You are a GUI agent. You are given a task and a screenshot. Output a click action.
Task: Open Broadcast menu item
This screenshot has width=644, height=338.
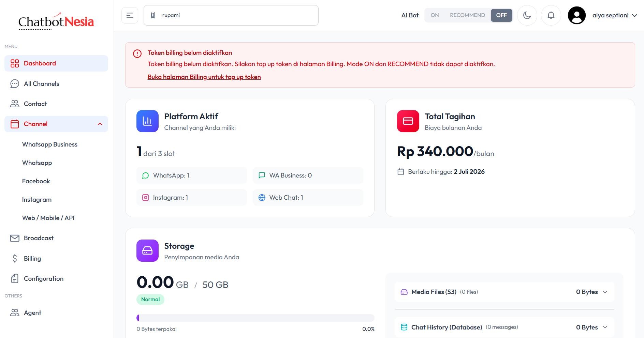click(x=56, y=238)
